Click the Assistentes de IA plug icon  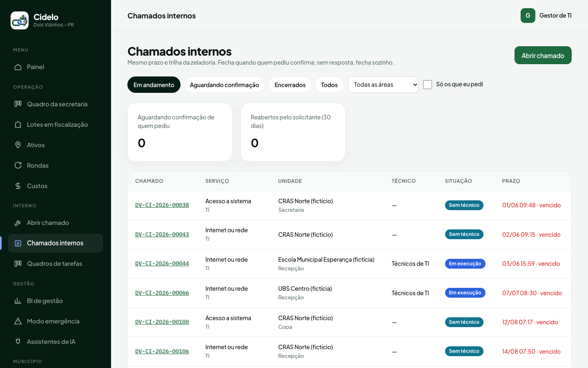click(18, 342)
